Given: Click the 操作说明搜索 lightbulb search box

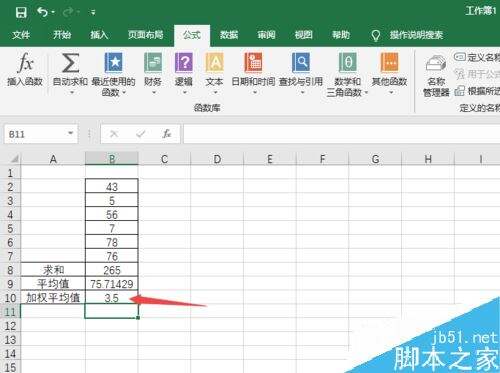Looking at the screenshot, I should [407, 35].
